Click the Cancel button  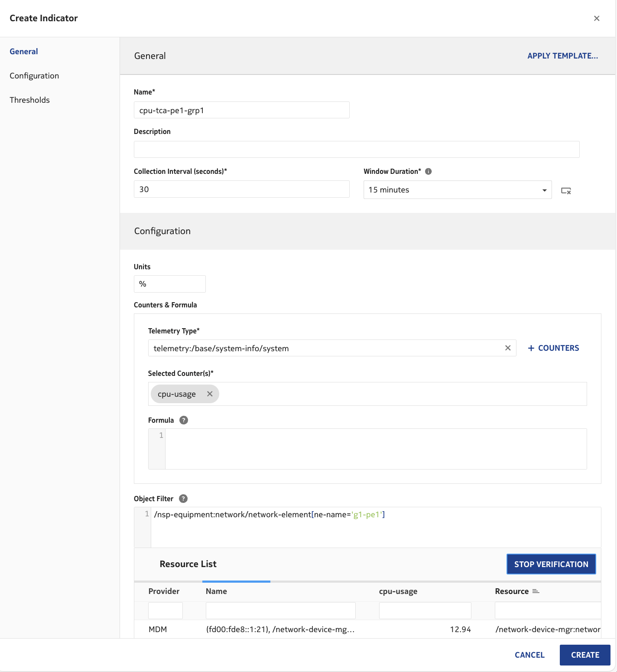[529, 655]
